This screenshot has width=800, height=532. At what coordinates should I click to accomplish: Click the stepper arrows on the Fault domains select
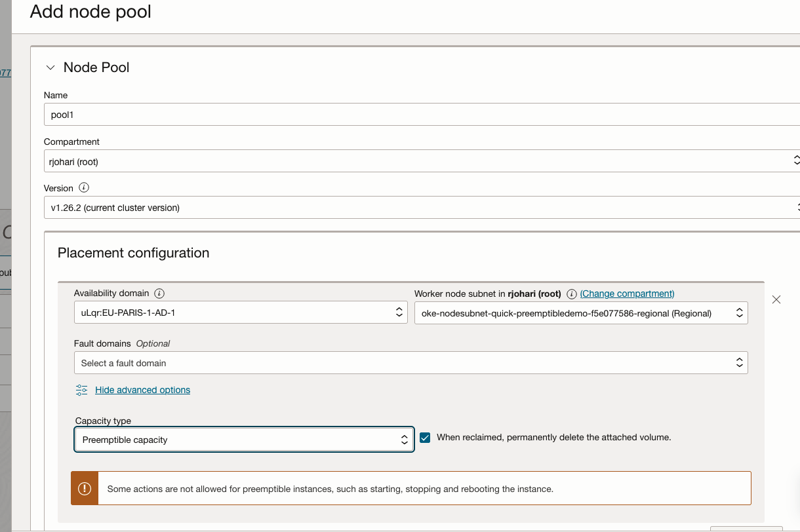pyautogui.click(x=739, y=362)
